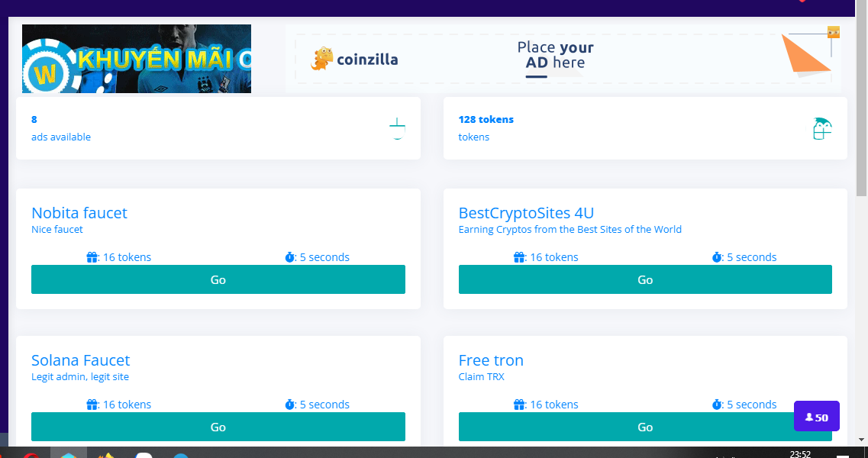The image size is (868, 458).
Task: Click the Coinzilla dragon logo
Action: pos(323,59)
